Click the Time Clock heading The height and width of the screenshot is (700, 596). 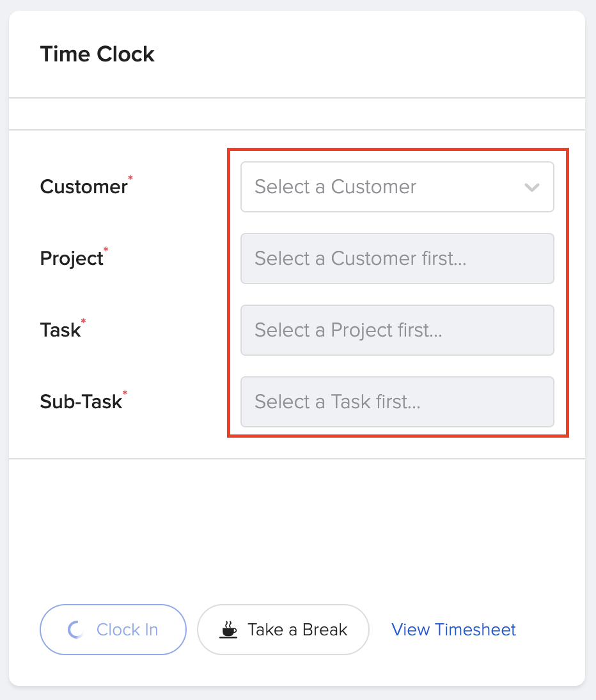click(97, 54)
